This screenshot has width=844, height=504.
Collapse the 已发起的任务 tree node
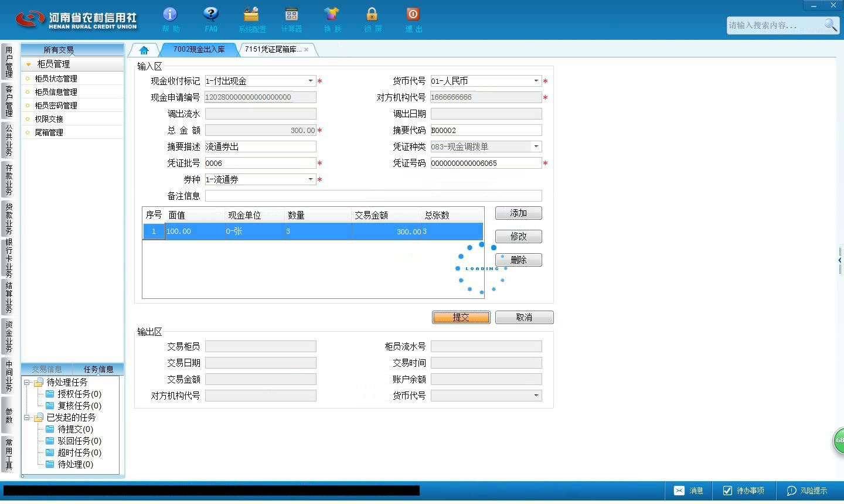[27, 418]
